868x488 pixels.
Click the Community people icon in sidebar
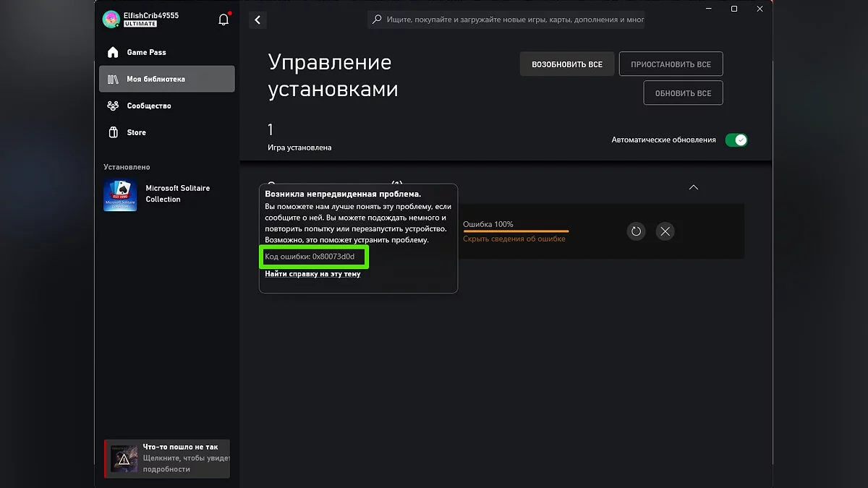click(113, 106)
